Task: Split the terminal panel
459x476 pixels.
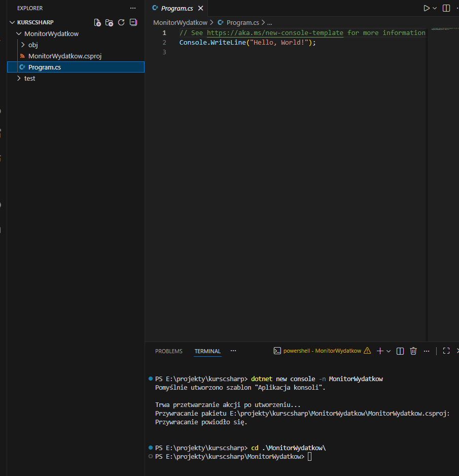Action: click(x=400, y=351)
